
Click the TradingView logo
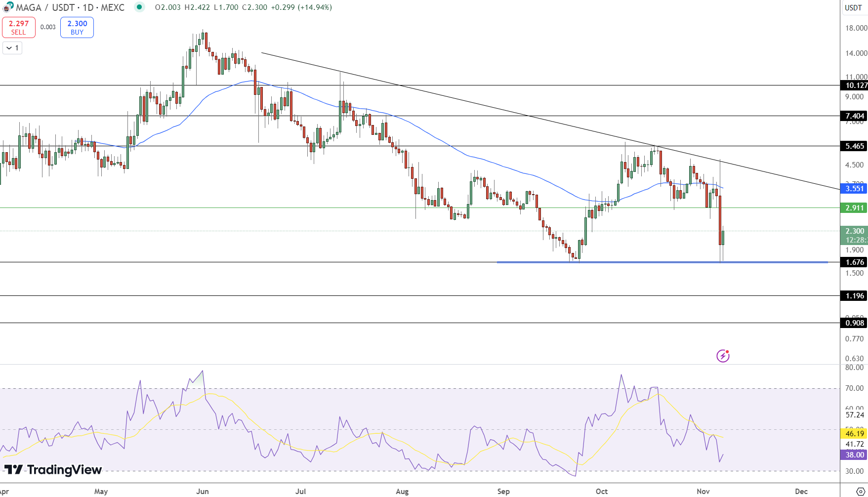53,469
